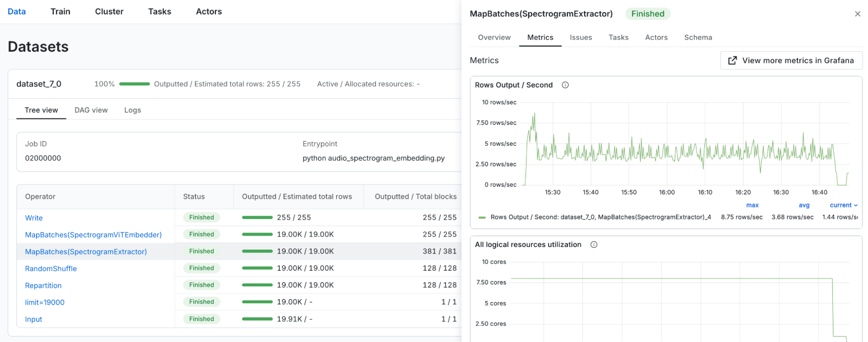Click the 8.75 rows/sec max value
The width and height of the screenshot is (868, 342).
pos(742,217)
